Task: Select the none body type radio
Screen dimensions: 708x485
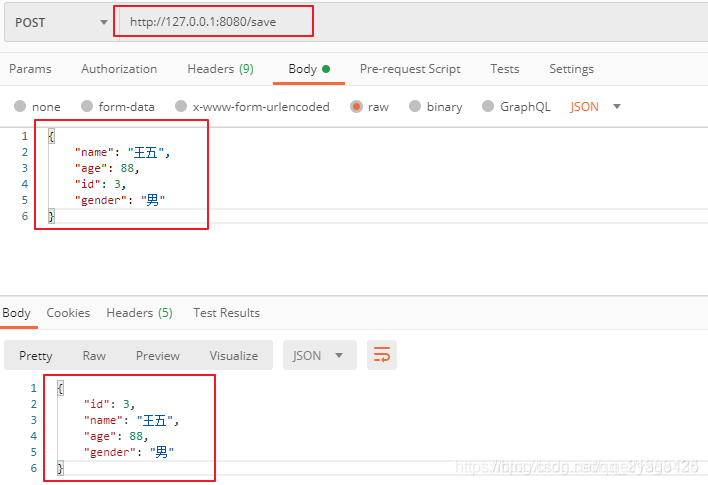Action: (20, 106)
